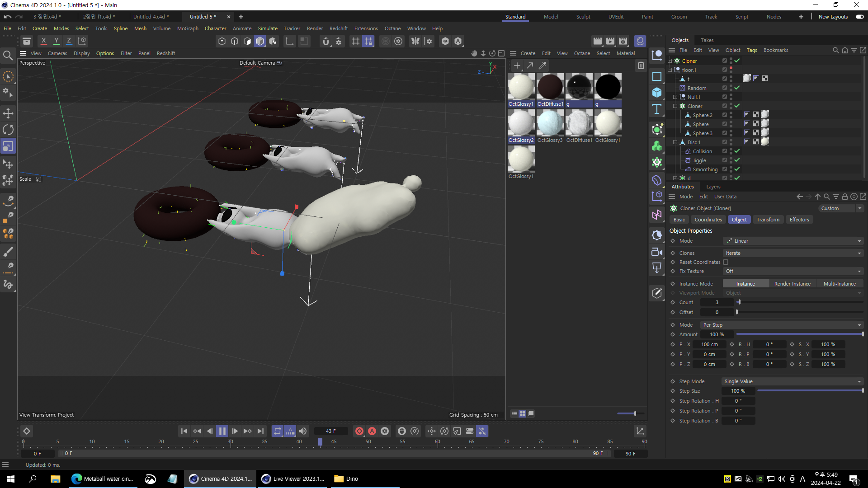Open Per Step mode dropdown

[782, 325]
